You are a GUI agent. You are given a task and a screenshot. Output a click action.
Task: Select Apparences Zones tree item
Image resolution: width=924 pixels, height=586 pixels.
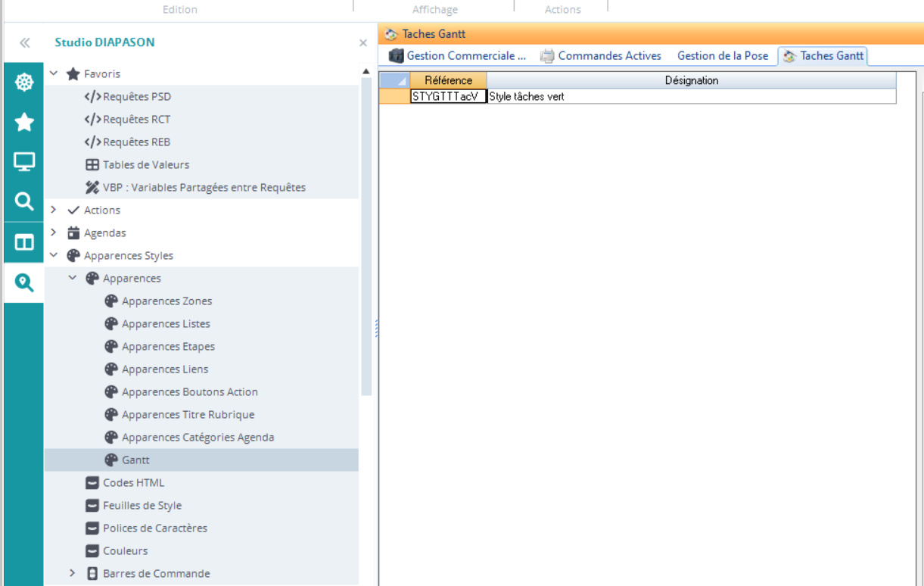point(166,301)
